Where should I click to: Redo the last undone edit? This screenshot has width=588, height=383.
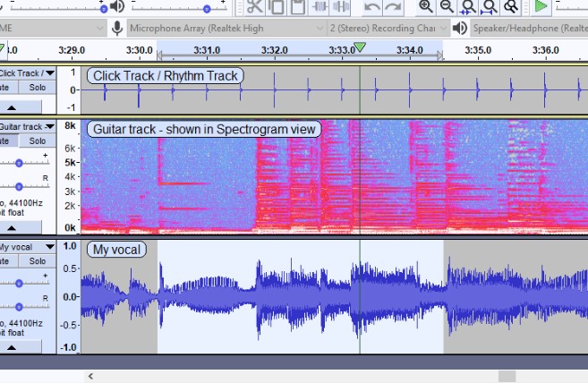click(394, 6)
